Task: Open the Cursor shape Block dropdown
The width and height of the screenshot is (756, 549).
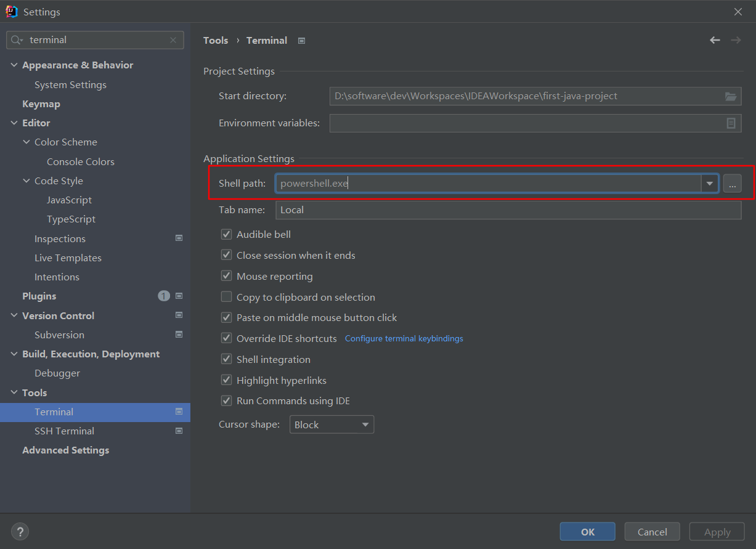Action: click(331, 425)
